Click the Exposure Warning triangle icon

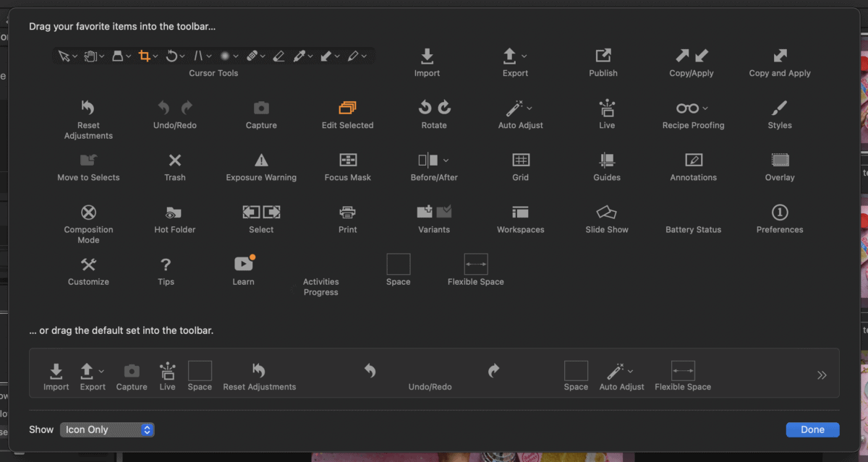pyautogui.click(x=261, y=161)
